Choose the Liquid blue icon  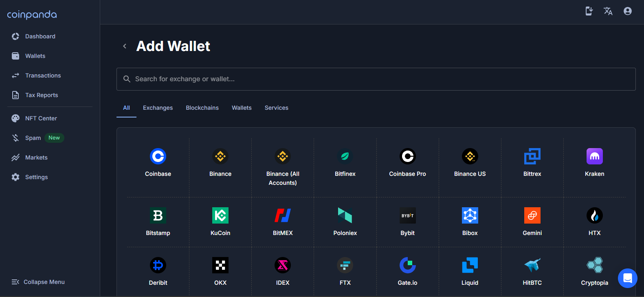470,265
